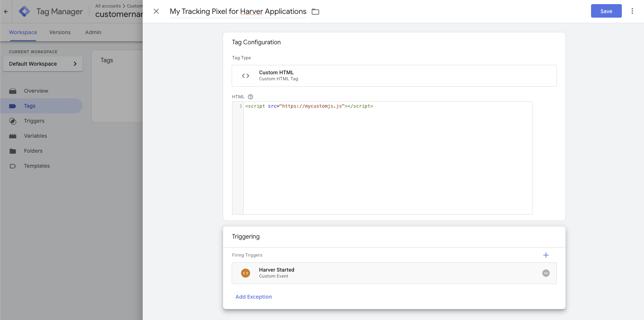Viewport: 644px width, 320px height.
Task: Click the HTML help question mark icon
Action: tap(250, 97)
